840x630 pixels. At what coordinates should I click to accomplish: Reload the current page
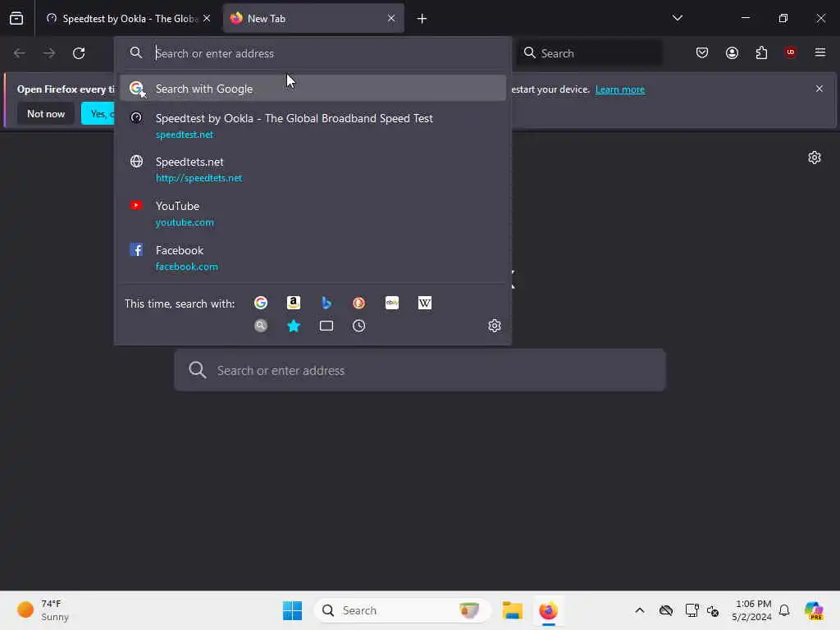tap(79, 53)
